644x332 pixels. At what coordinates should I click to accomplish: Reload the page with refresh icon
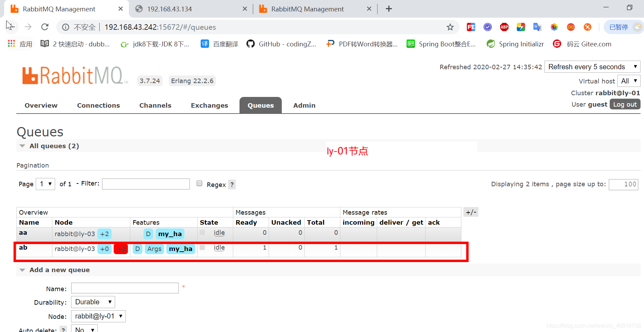pyautogui.click(x=45, y=27)
